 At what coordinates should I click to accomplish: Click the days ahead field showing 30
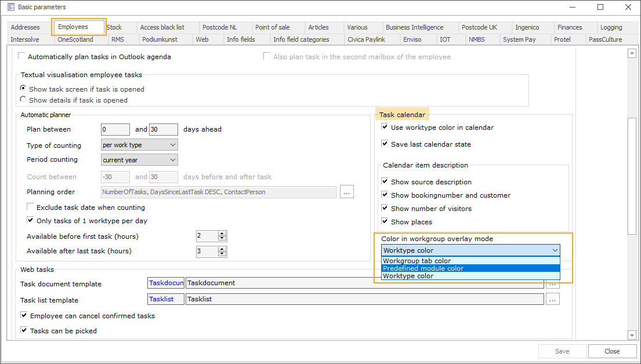coord(164,129)
